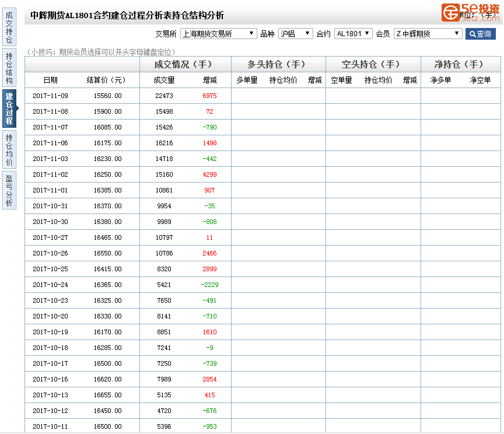Viewport: 504px width, 434px height.
Task: Select the 2017-11-08 date cell
Action: click(51, 111)
